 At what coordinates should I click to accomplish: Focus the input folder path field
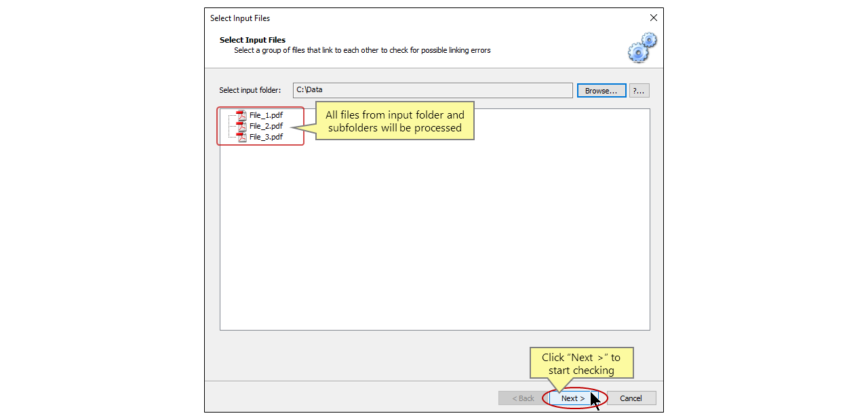click(x=433, y=90)
